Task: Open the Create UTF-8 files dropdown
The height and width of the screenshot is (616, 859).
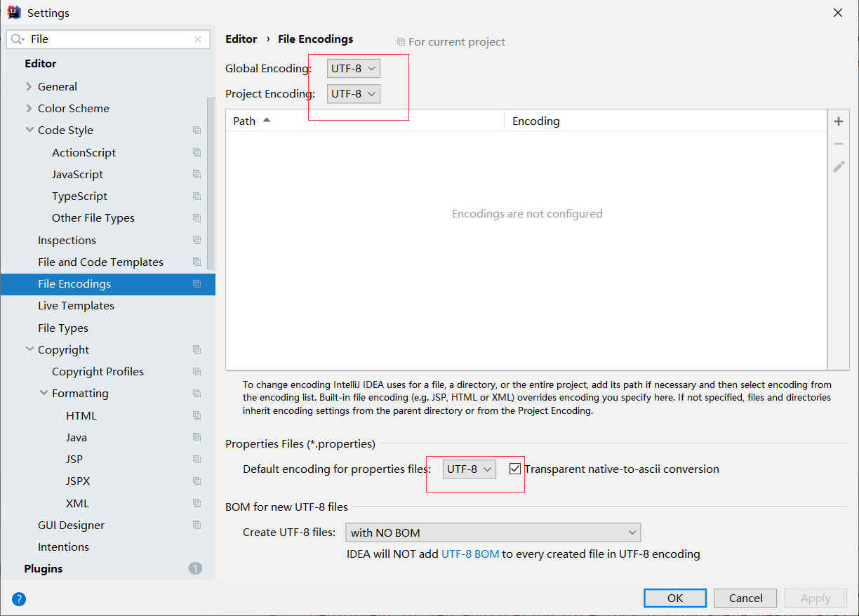Action: pos(493,533)
